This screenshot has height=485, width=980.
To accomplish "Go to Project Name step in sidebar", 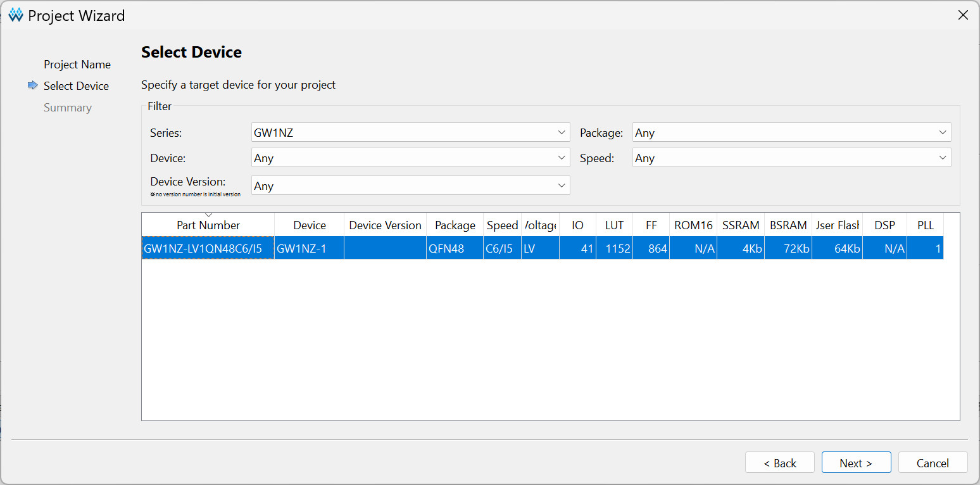I will tap(77, 65).
